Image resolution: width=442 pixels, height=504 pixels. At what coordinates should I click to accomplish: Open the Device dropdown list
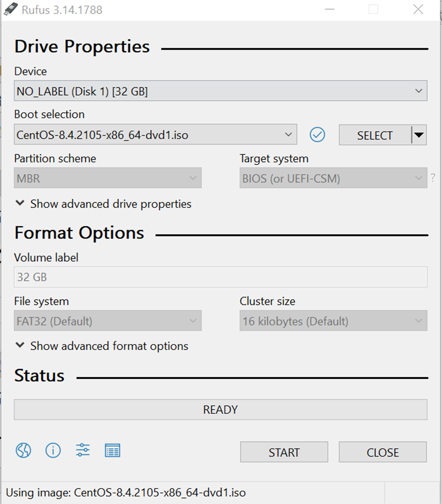point(221,91)
